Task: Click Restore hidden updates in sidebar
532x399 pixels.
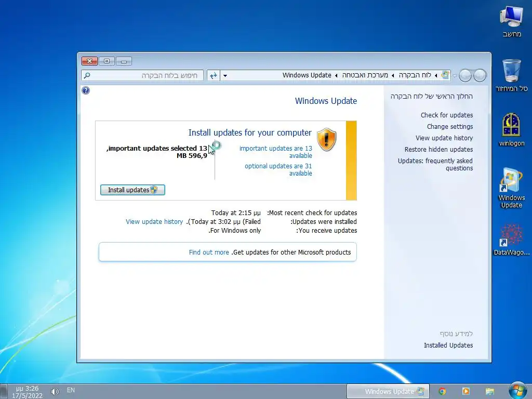Action: 438,149
